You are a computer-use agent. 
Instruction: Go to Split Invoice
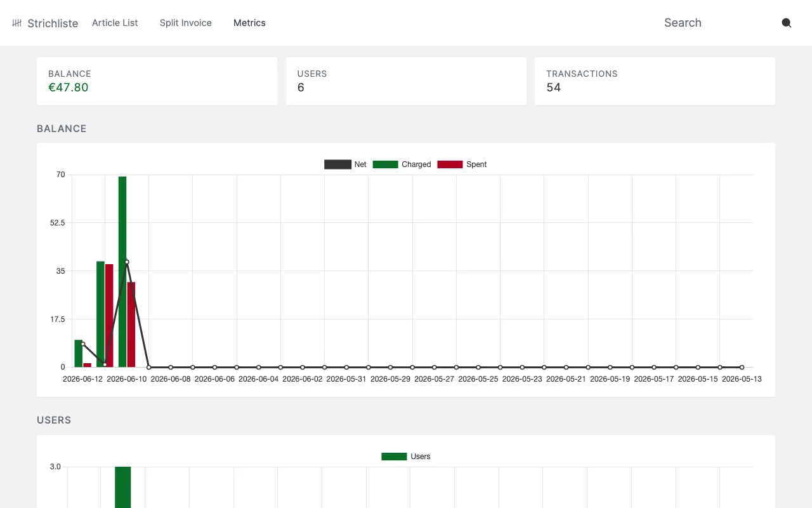186,23
